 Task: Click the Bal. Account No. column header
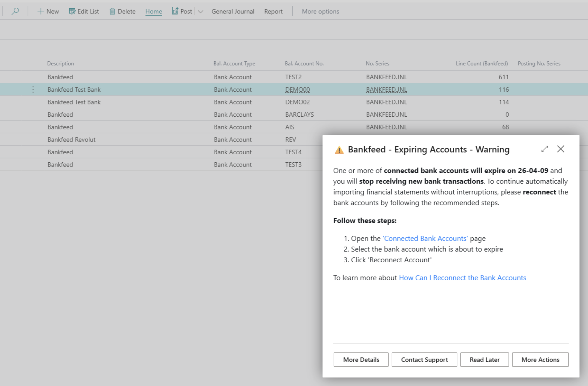coord(304,64)
